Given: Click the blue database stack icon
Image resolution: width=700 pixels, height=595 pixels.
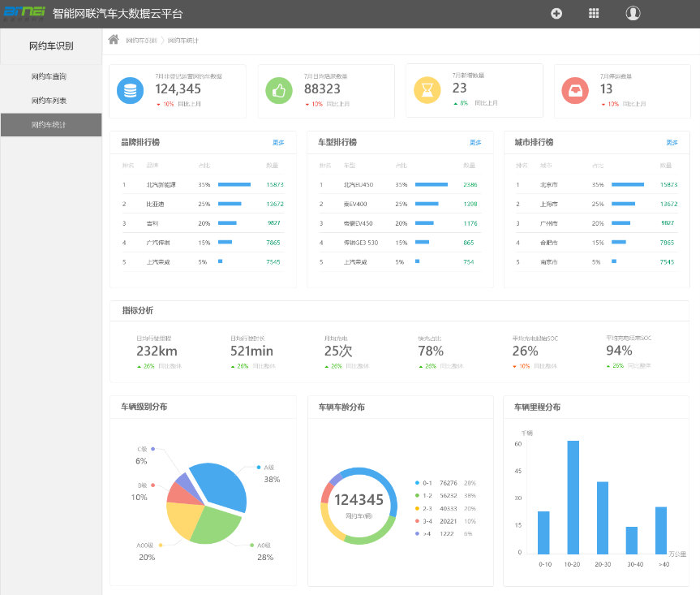Looking at the screenshot, I should 130,91.
